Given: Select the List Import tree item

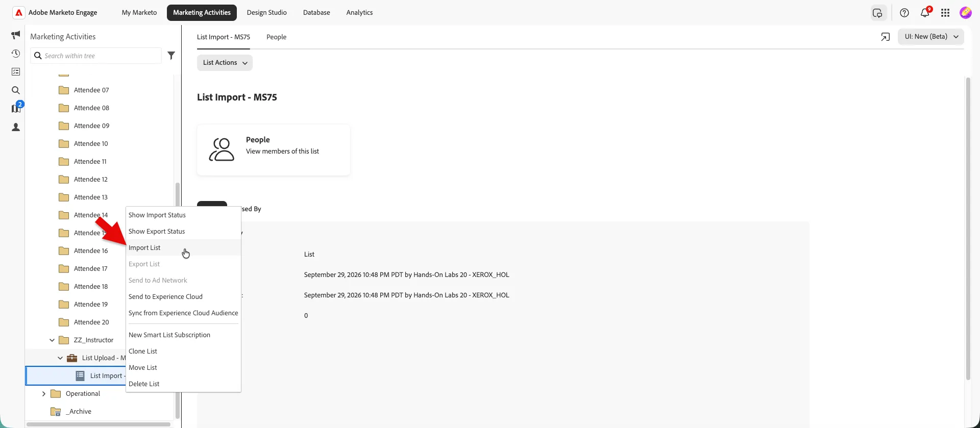Looking at the screenshot, I should tap(76, 376).
